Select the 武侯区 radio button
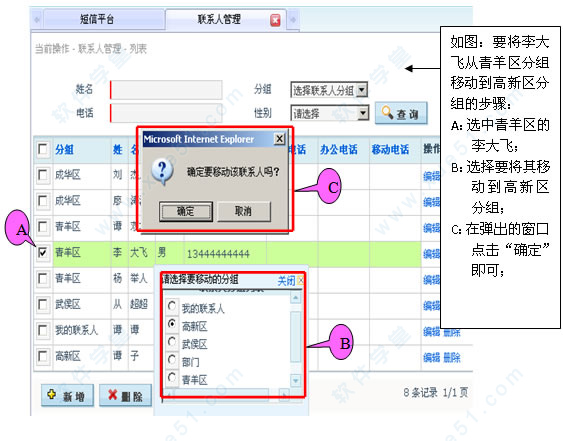This screenshot has height=441, width=563. [x=172, y=342]
